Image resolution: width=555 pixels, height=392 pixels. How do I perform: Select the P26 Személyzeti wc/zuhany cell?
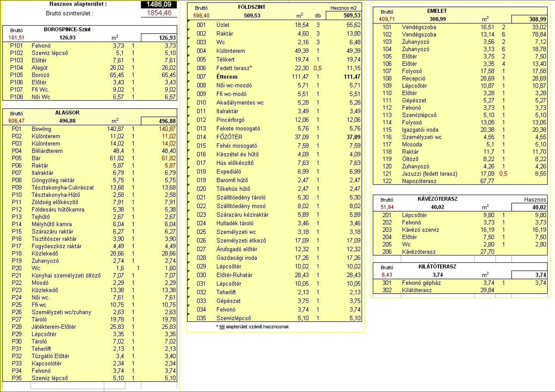click(61, 312)
